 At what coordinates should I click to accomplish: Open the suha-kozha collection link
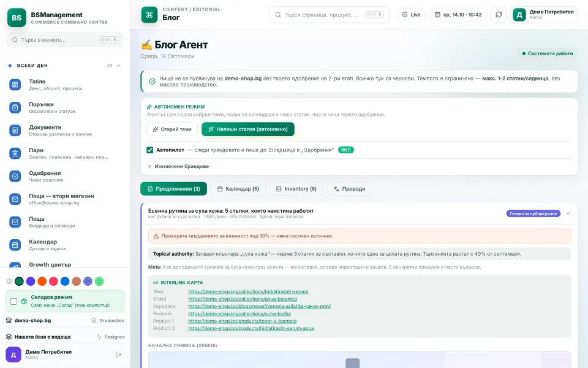click(x=239, y=313)
